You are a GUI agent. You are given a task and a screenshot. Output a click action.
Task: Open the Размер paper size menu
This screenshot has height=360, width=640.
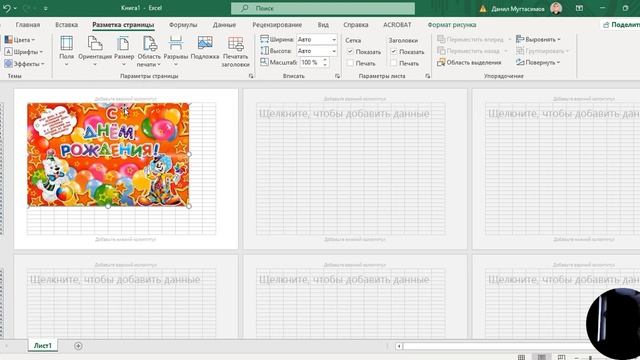124,51
